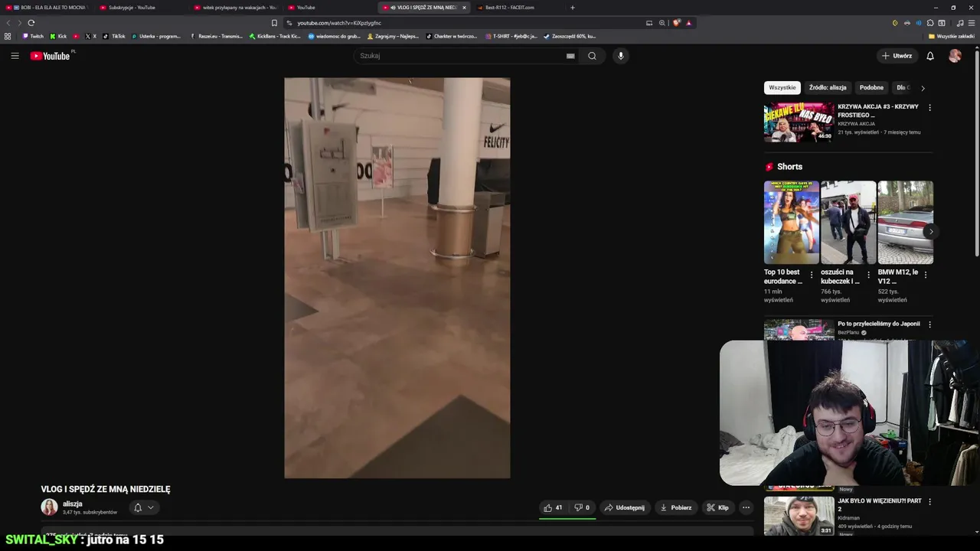Image resolution: width=980 pixels, height=551 pixels.
Task: Open KRZYWA AKCJA #3 video title
Action: tap(878, 111)
